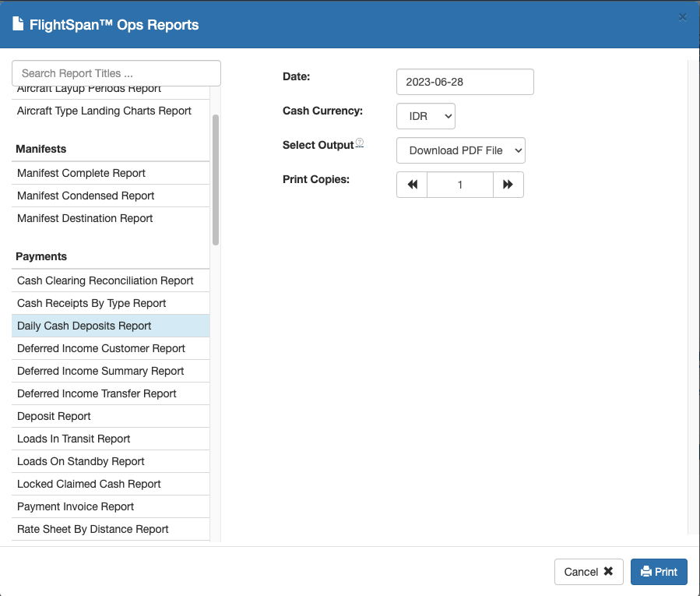Image resolution: width=700 pixels, height=596 pixels.
Task: Select Cash Receipts By Type Report
Action: [111, 303]
